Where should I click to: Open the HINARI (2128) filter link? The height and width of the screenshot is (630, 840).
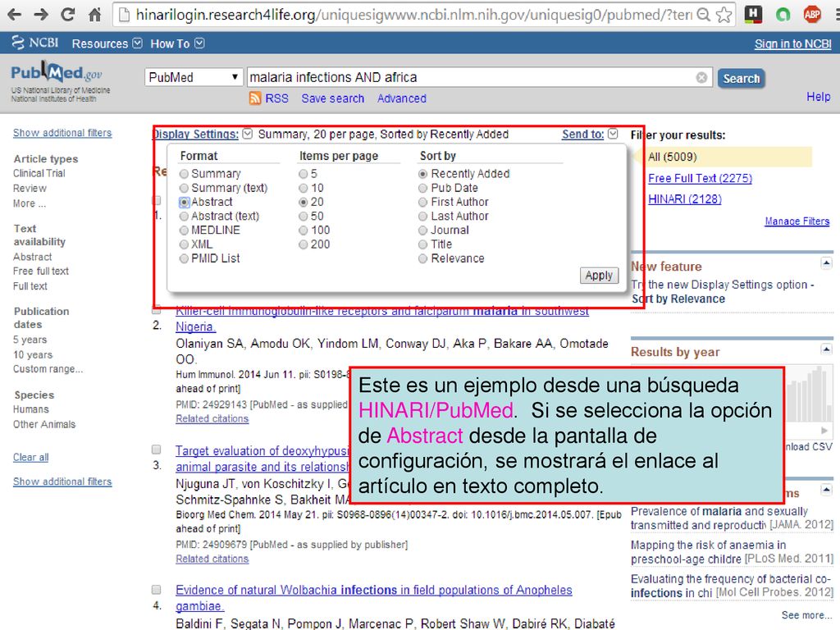pyautogui.click(x=685, y=199)
